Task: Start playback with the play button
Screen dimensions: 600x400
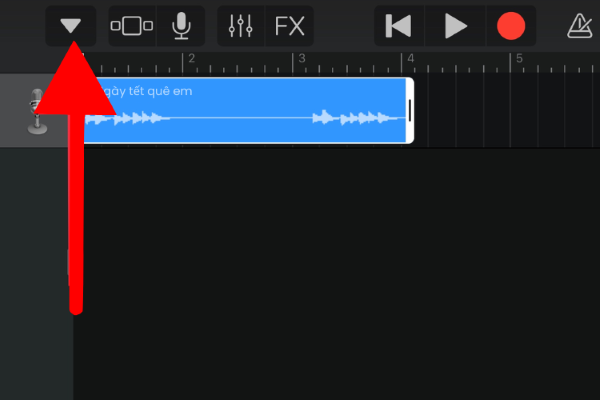Action: (455, 26)
